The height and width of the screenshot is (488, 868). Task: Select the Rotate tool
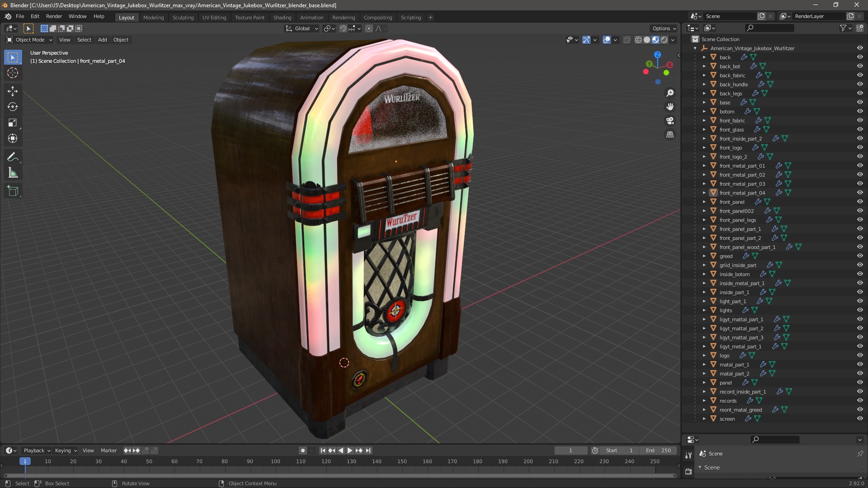click(x=13, y=107)
